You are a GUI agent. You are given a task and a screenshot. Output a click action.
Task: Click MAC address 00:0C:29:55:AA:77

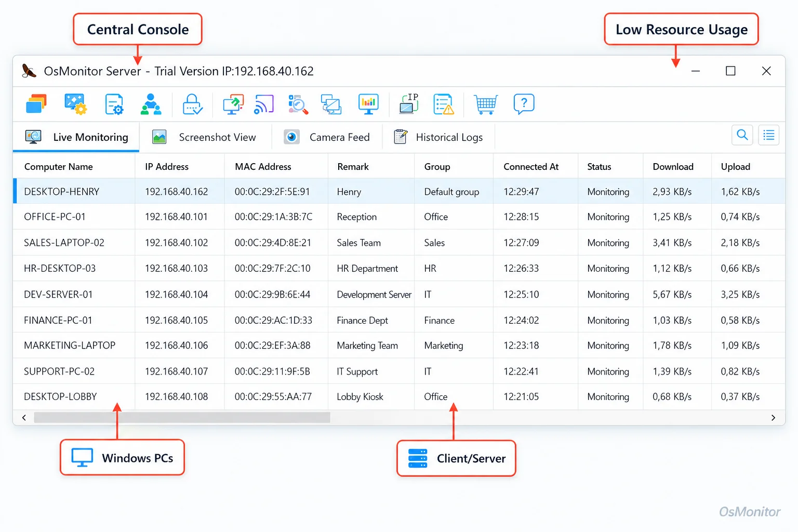[x=273, y=396]
